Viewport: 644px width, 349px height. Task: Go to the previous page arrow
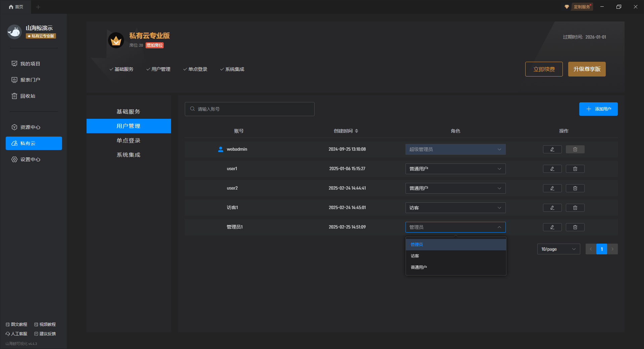point(591,249)
